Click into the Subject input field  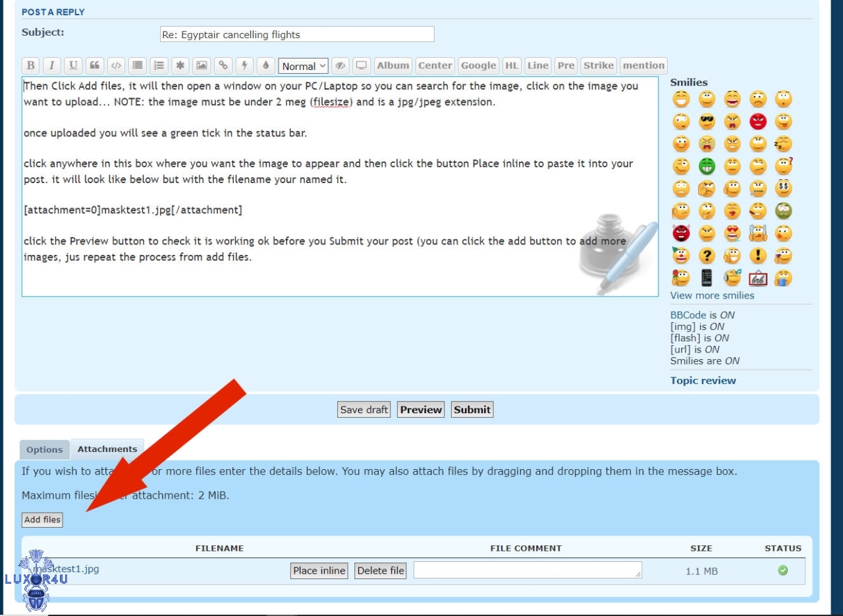coord(297,34)
